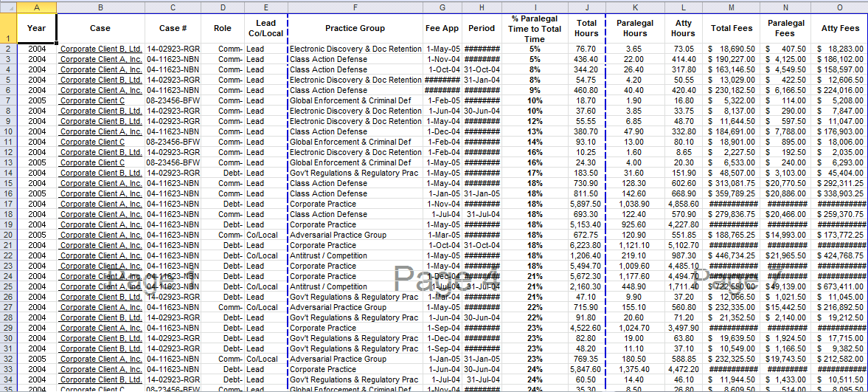Screen dimensions: 868x392
Task: Select paralegal hours cell '3.65'
Action: pos(635,49)
